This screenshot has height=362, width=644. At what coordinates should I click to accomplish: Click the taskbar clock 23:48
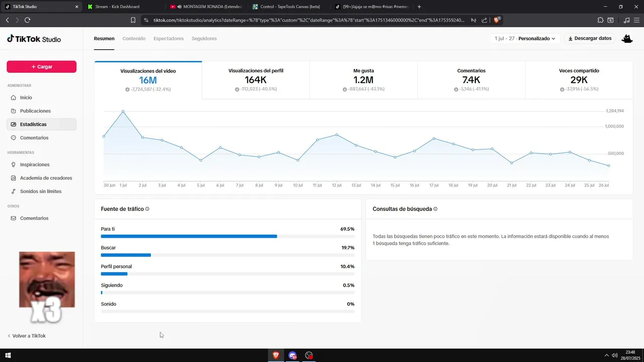coord(630,352)
